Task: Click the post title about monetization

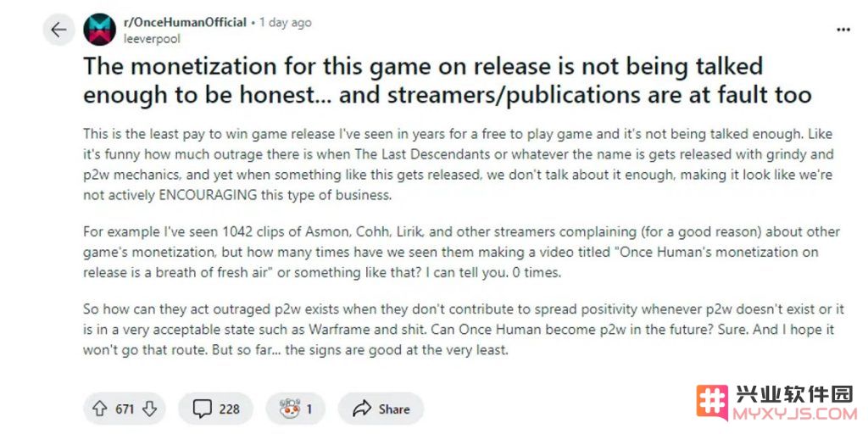Action: coord(448,81)
